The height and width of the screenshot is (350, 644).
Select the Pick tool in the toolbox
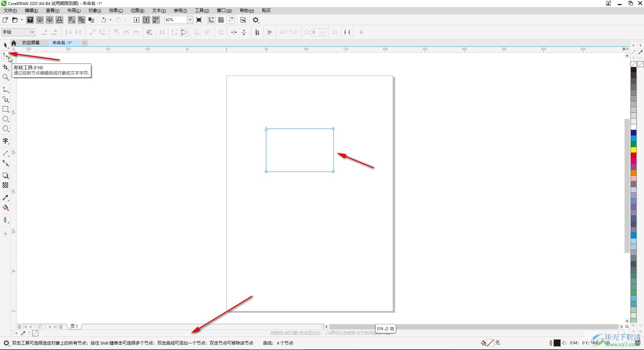click(5, 45)
